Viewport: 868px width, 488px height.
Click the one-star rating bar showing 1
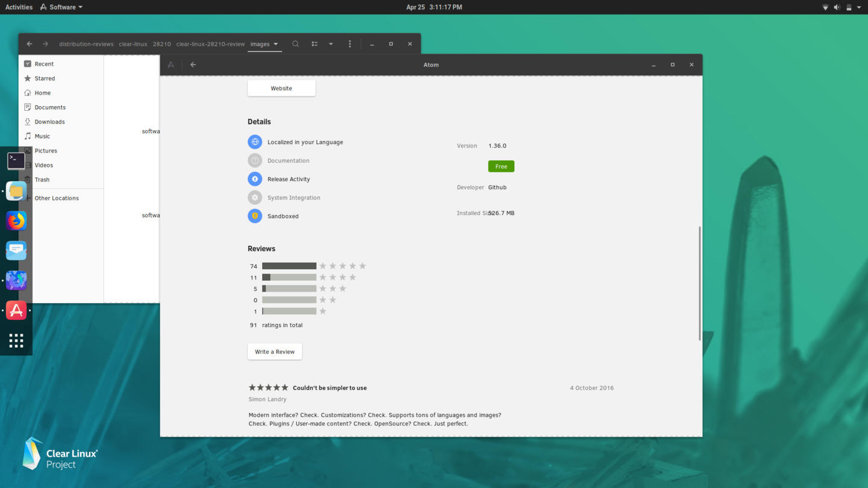pos(289,311)
